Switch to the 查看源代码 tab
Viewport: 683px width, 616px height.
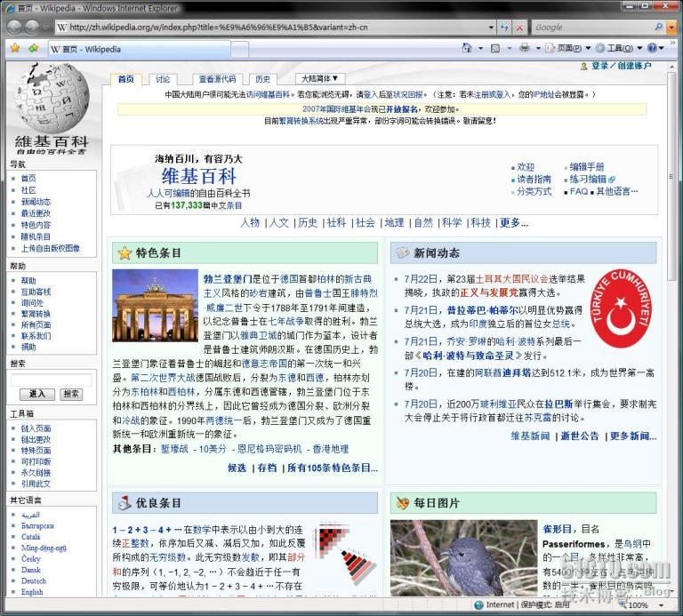coord(217,79)
